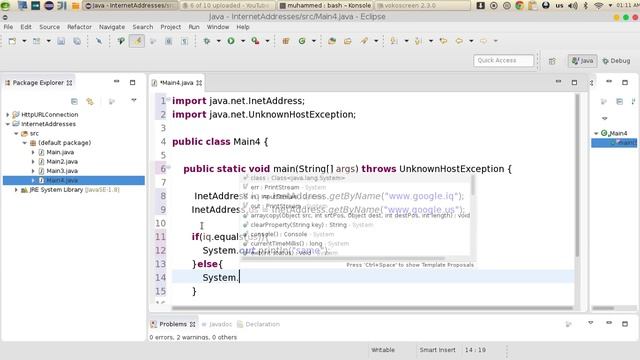Image resolution: width=640 pixels, height=360 pixels.
Task: Click the New file wizard icon
Action: click(x=12, y=41)
